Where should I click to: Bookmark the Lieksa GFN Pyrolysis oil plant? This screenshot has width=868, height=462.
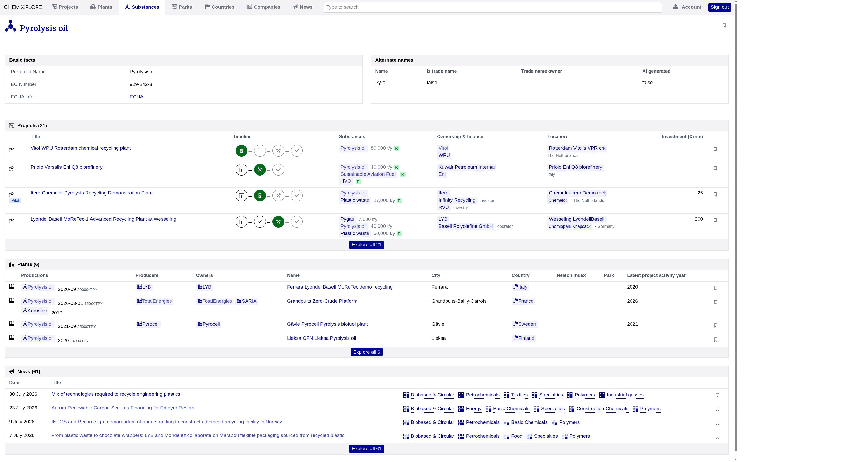coord(716,340)
